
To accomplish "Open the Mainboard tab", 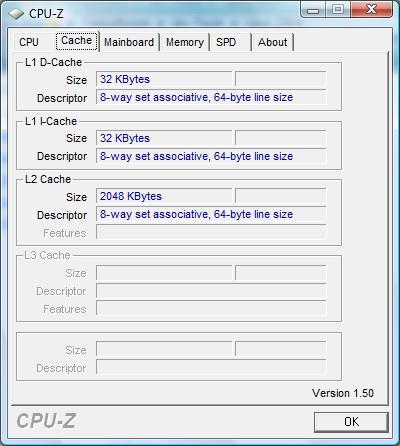I will (129, 42).
